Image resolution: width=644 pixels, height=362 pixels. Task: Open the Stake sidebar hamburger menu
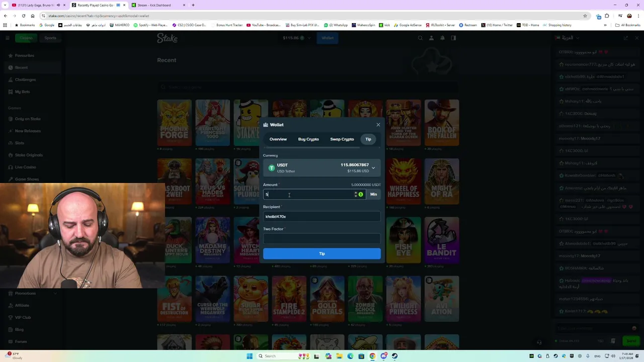click(x=8, y=38)
